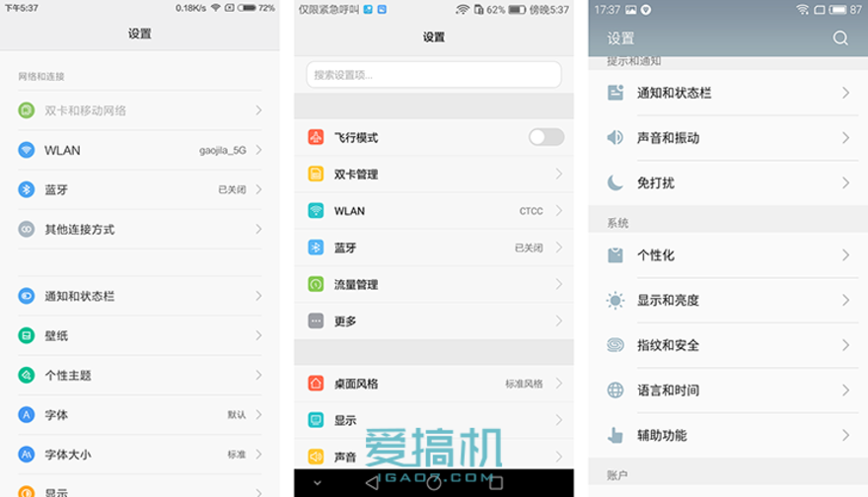
Task: Click the 搜索设置项 search field
Action: click(x=434, y=75)
